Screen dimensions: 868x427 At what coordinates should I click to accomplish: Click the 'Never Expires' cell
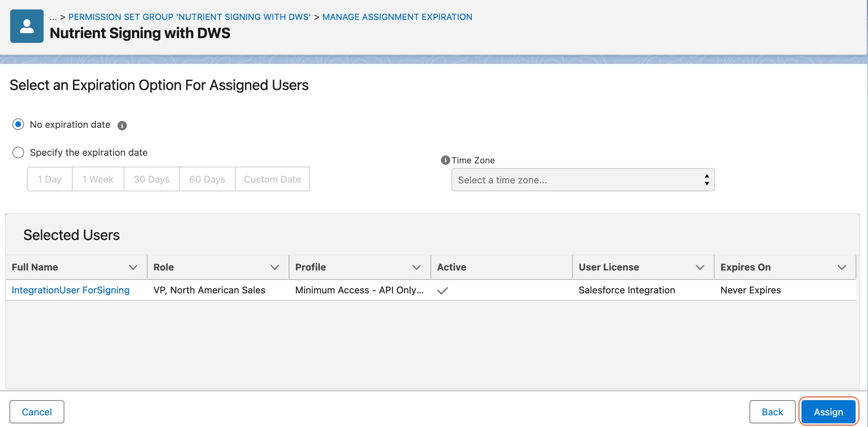point(751,290)
